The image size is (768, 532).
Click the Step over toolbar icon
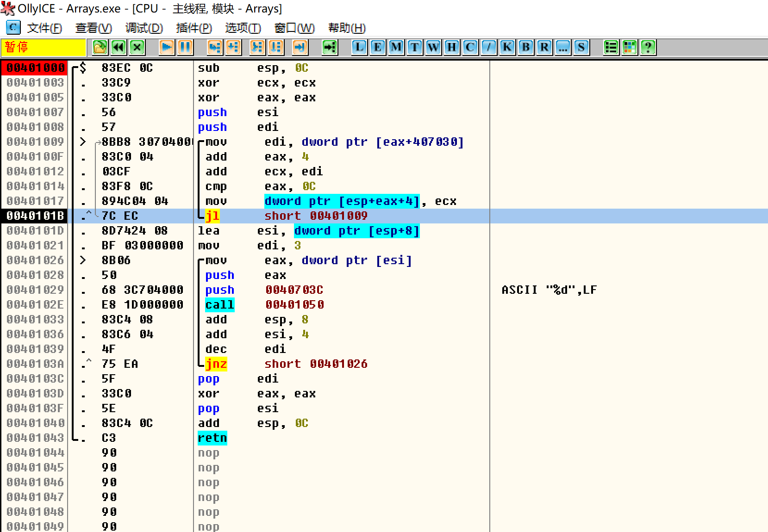coord(234,47)
